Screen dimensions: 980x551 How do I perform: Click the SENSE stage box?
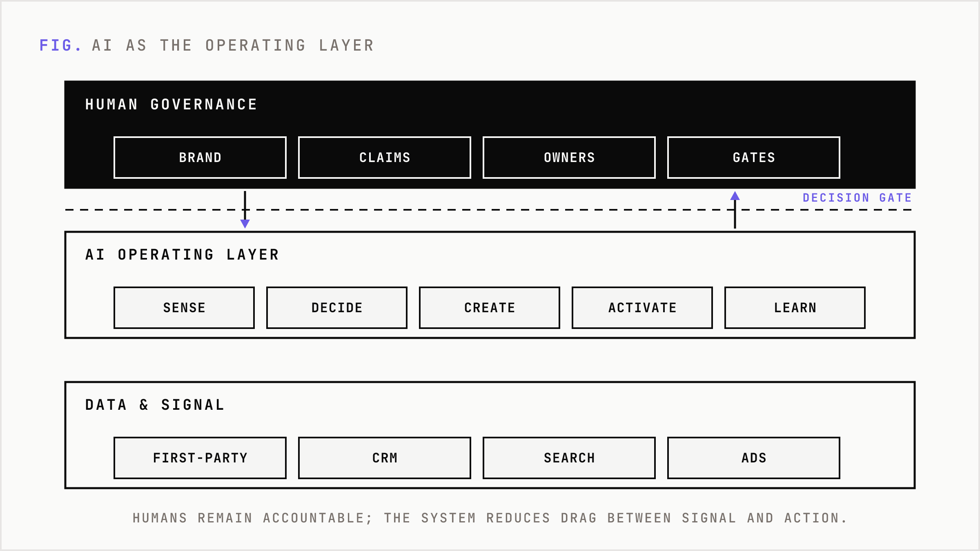coord(184,308)
